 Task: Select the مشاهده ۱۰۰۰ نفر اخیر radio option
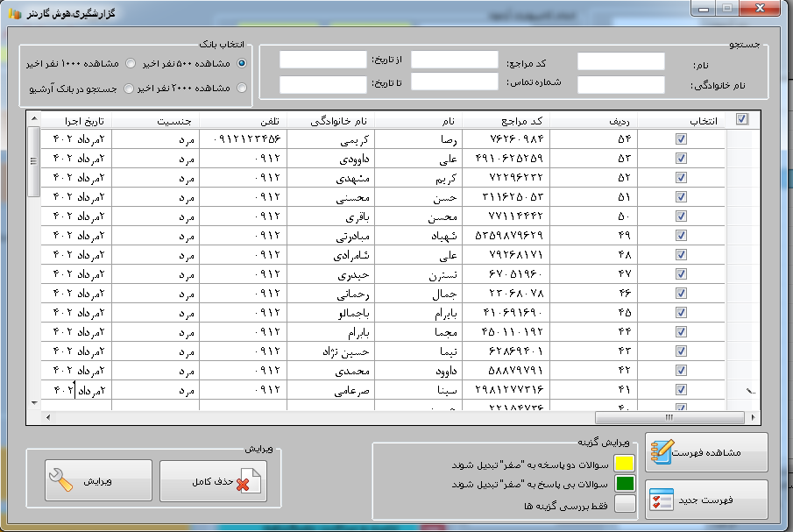[131, 63]
